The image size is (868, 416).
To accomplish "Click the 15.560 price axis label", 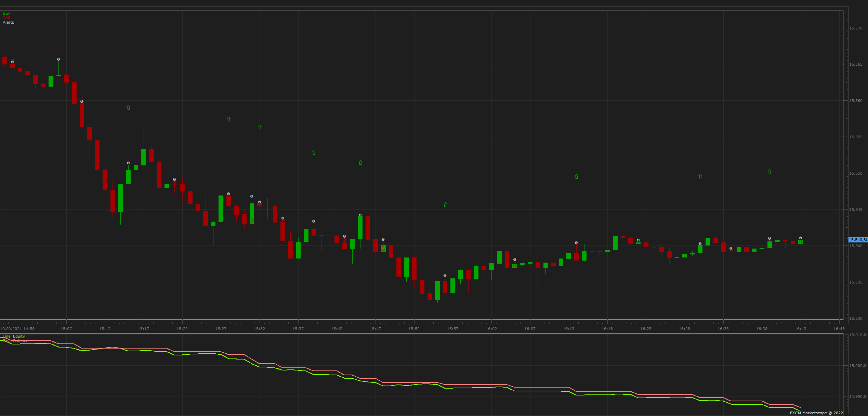I will pyautogui.click(x=856, y=101).
